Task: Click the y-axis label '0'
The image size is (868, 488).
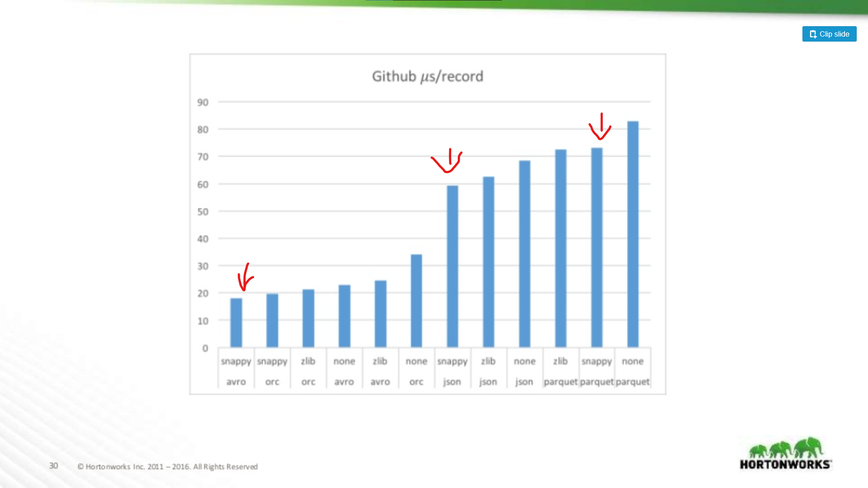Action: [x=205, y=348]
